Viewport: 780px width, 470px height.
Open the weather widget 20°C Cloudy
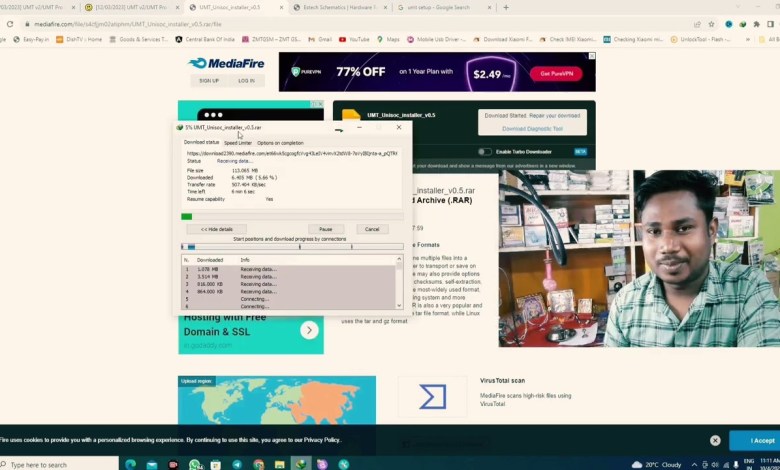click(656, 465)
